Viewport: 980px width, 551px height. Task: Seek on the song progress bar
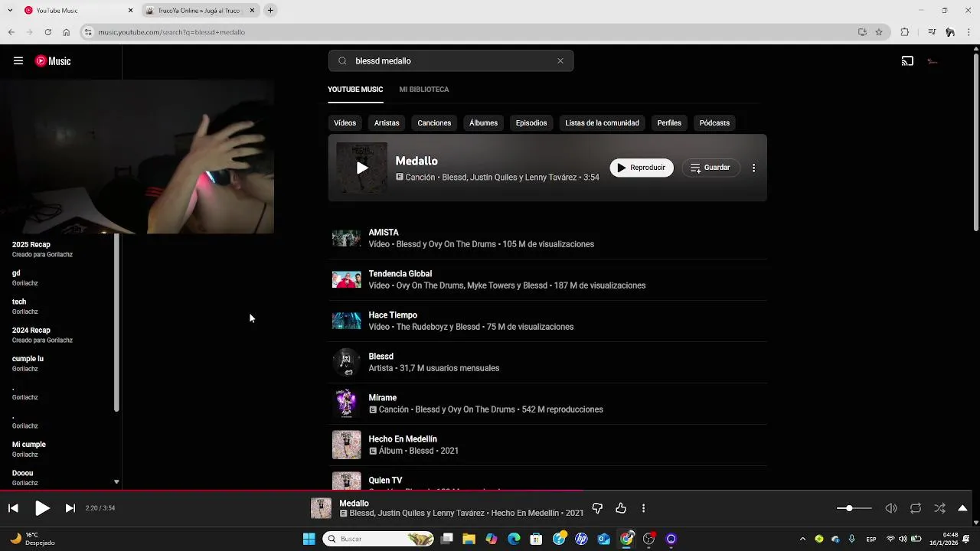pos(486,491)
